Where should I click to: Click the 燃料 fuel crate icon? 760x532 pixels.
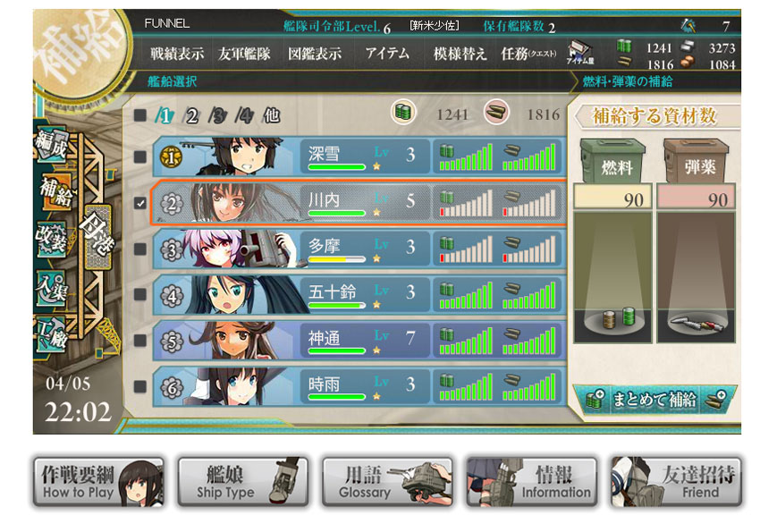613,160
